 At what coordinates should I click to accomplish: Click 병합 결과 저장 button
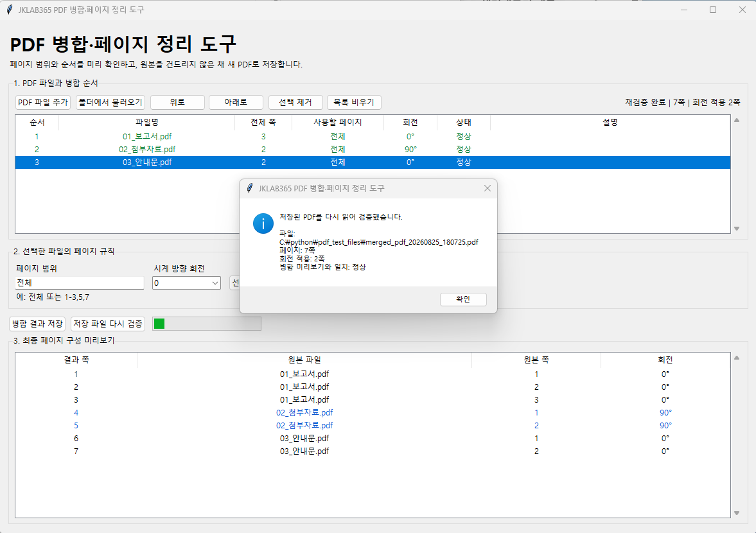tap(37, 324)
